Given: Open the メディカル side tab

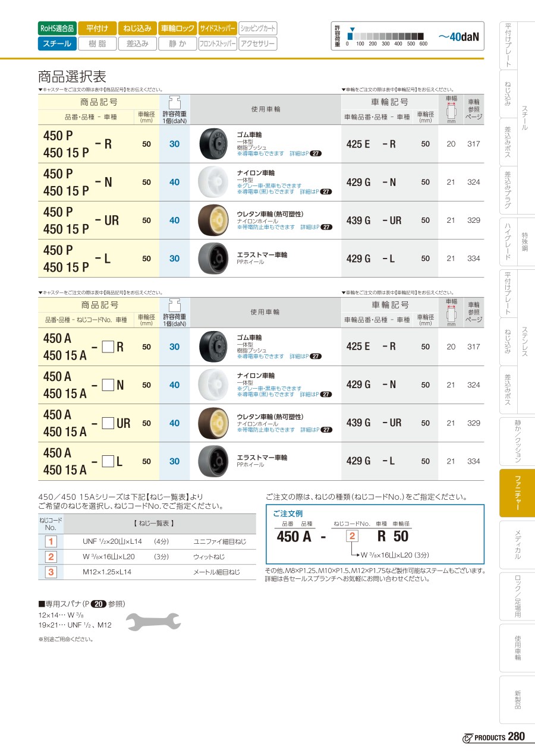Looking at the screenshot, I should tap(517, 544).
